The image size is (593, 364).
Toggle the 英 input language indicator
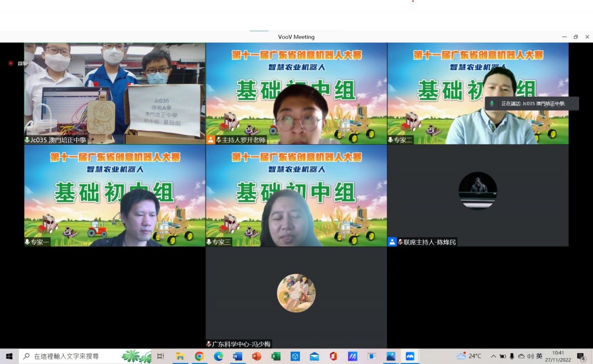click(539, 356)
